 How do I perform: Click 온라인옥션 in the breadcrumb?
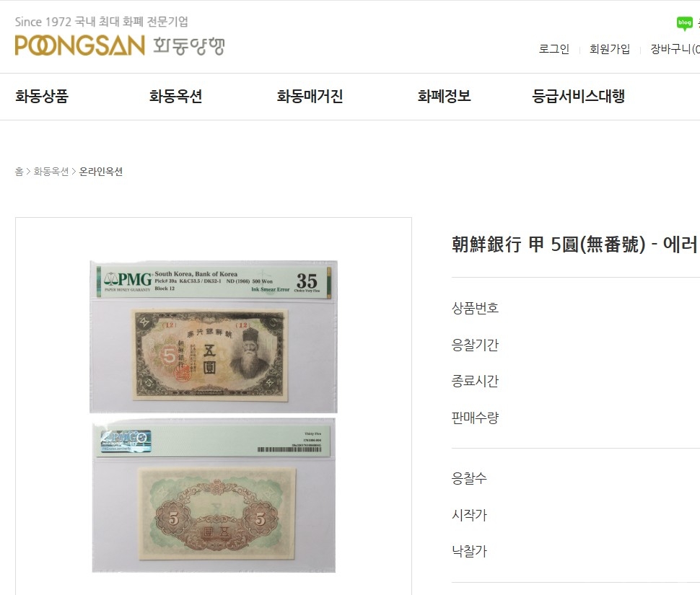coord(101,172)
